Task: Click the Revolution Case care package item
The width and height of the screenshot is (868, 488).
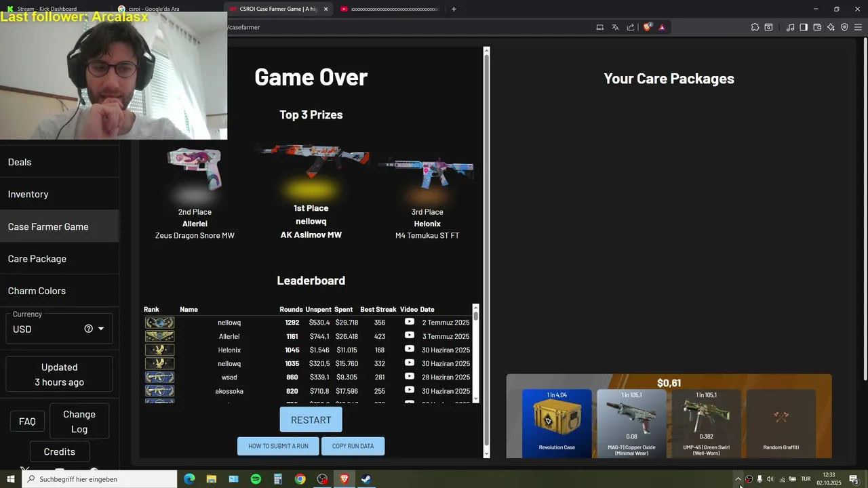Action: (557, 423)
